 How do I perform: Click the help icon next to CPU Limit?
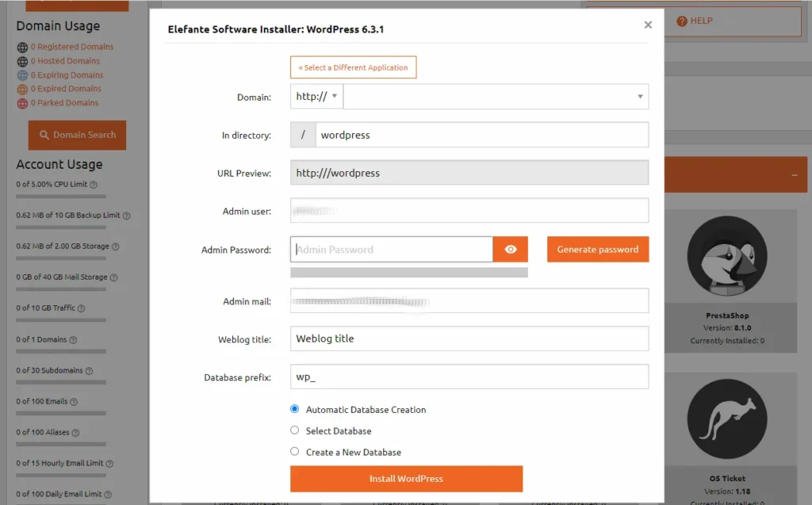[x=94, y=185]
